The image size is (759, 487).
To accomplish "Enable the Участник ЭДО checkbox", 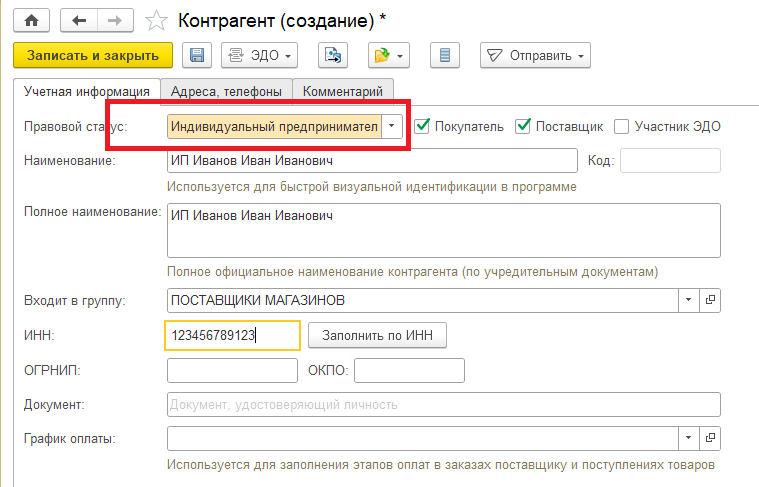I will click(x=621, y=126).
